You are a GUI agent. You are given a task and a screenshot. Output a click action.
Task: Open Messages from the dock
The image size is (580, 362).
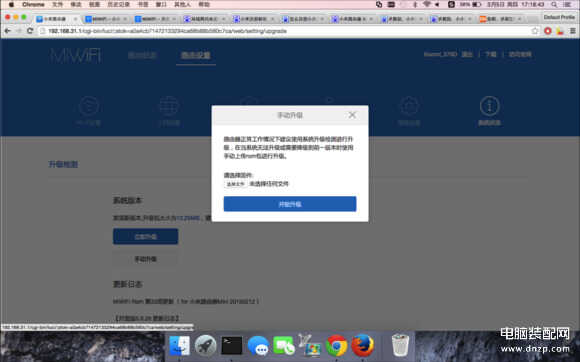coord(258,346)
